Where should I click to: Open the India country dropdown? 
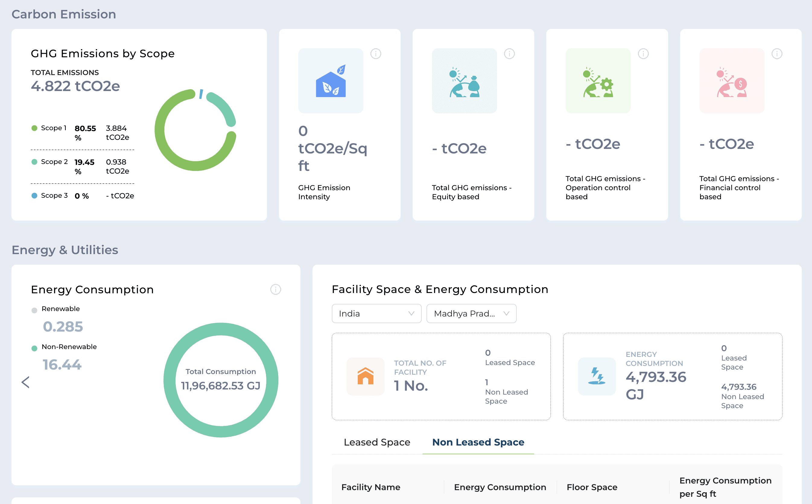point(376,313)
